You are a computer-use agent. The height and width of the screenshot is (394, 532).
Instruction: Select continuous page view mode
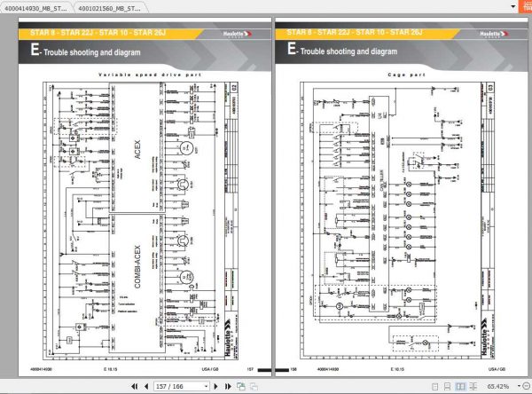coord(447,387)
